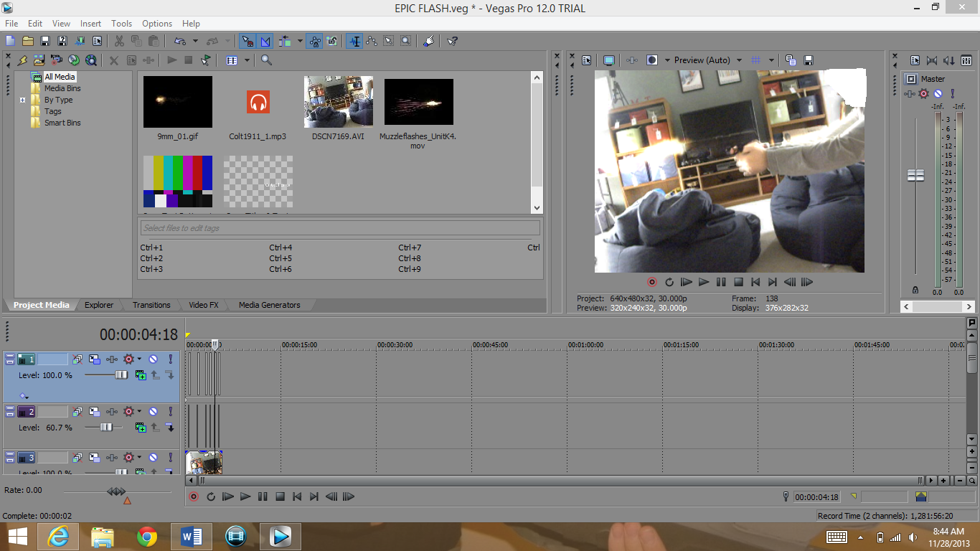The width and height of the screenshot is (980, 551).
Task: Click Play in the timeline transport bar
Action: tap(245, 496)
